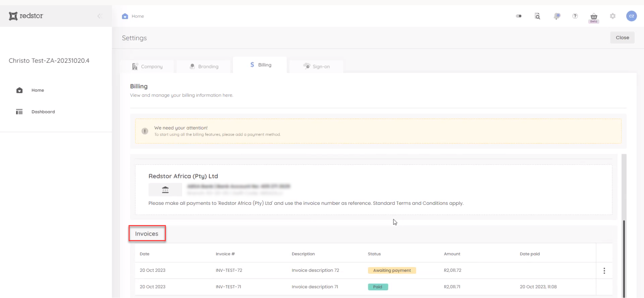Open the CZ user avatar menu
The image size is (644, 298).
pos(631,16)
